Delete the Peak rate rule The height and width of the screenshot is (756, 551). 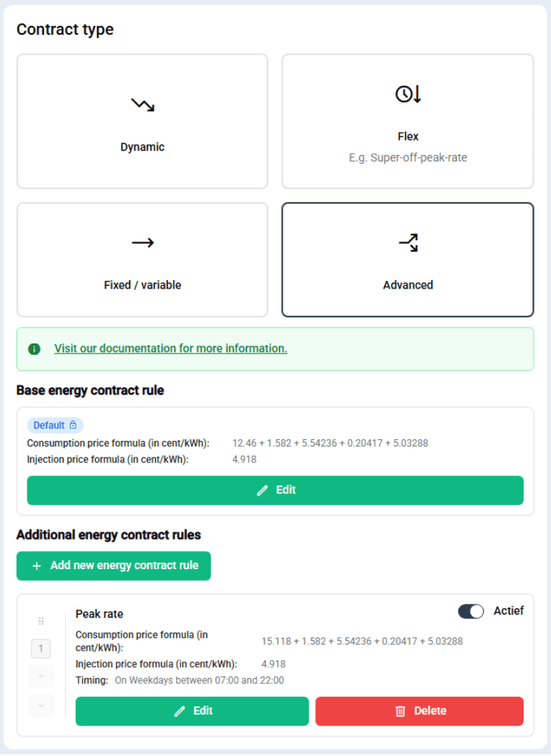pos(419,711)
